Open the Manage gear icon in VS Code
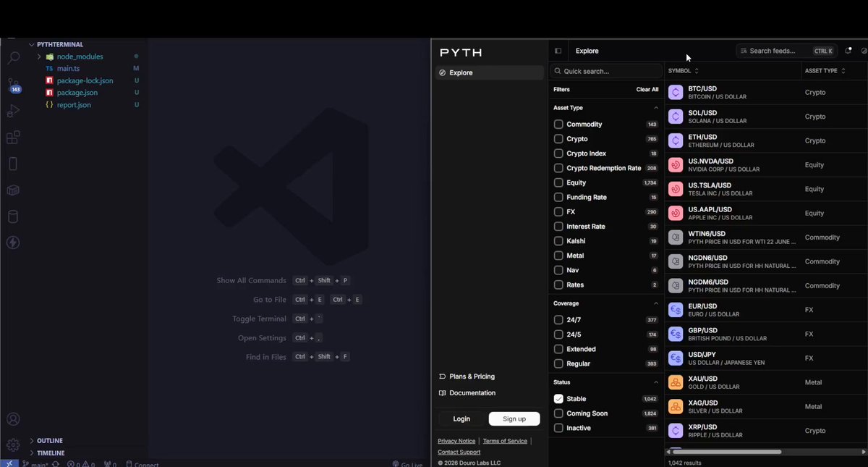 pos(13,445)
